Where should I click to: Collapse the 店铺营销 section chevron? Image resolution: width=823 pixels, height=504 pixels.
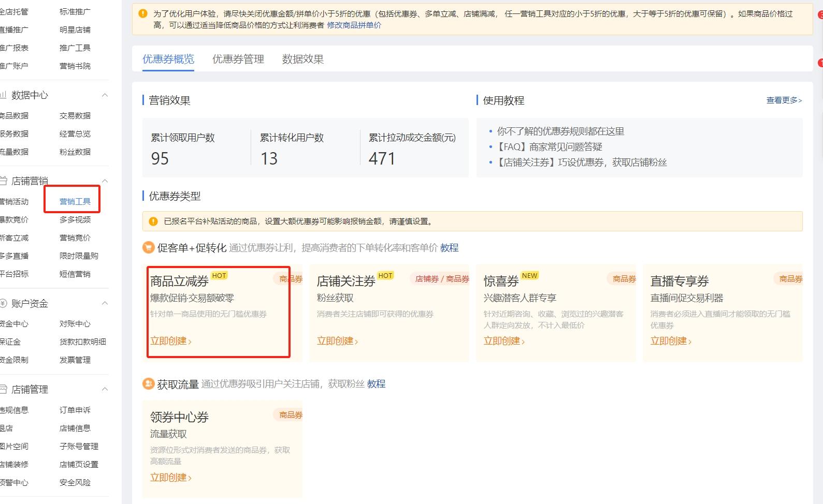[105, 181]
